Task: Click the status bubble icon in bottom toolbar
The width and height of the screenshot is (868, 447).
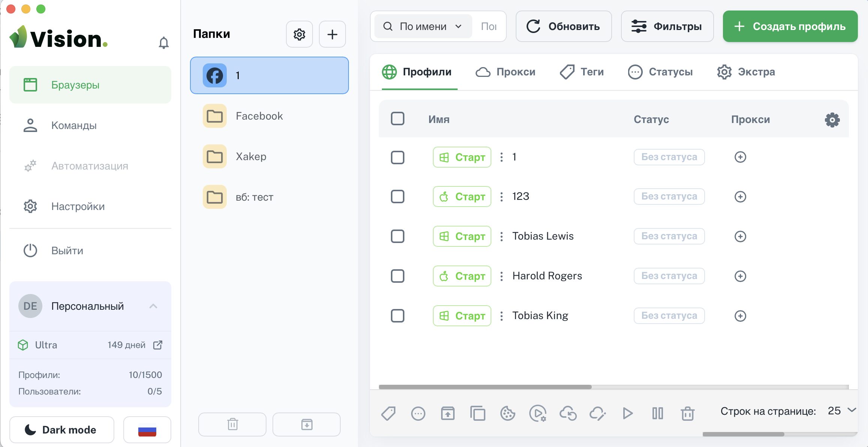Action: (418, 414)
